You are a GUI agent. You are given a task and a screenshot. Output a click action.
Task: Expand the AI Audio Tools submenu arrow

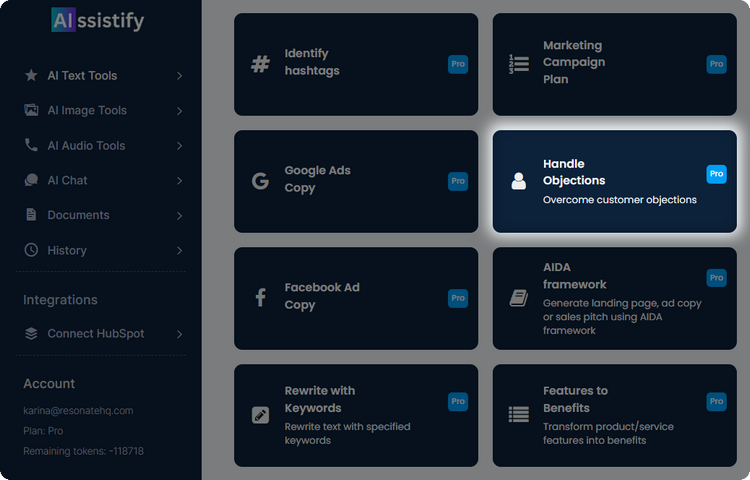tap(179, 146)
